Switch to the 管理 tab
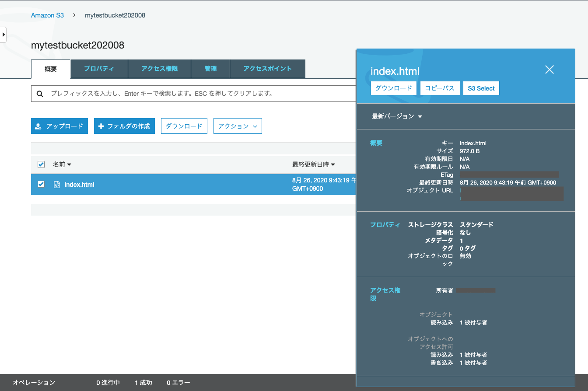The width and height of the screenshot is (588, 391). tap(210, 69)
